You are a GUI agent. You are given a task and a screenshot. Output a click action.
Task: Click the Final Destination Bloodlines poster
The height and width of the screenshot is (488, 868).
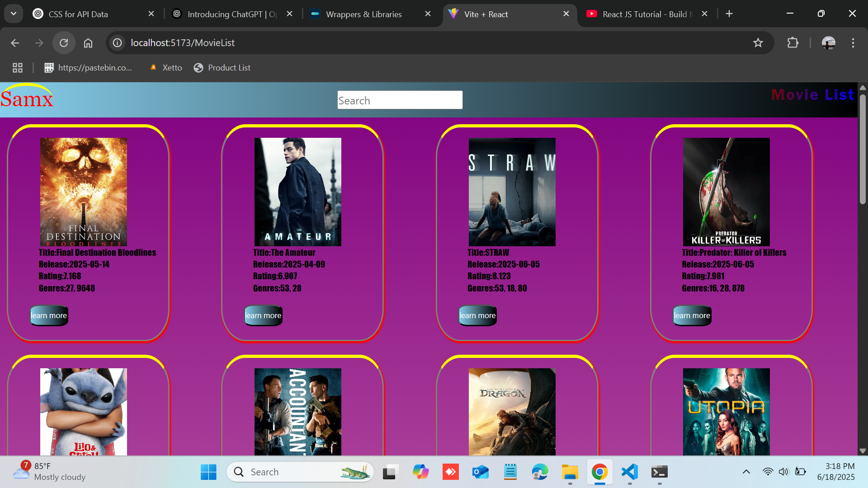tap(84, 192)
